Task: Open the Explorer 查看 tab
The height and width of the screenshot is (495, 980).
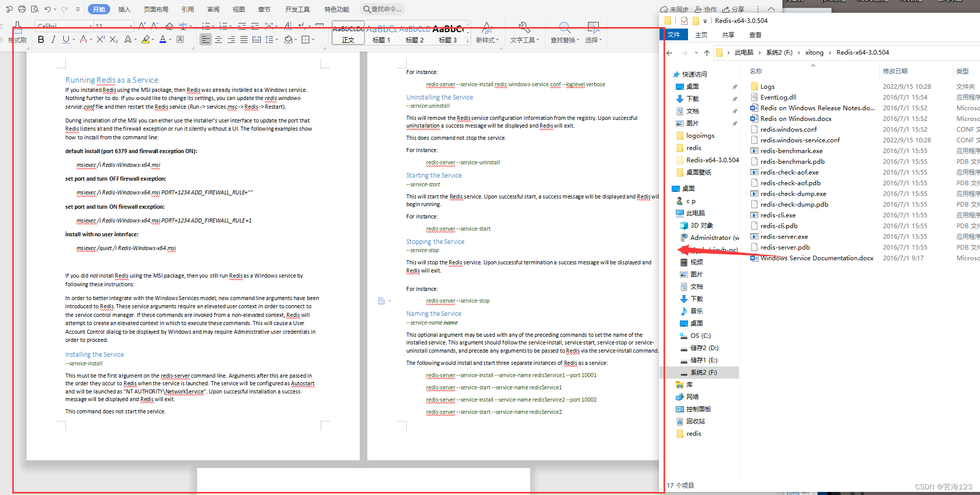Action: pos(755,35)
